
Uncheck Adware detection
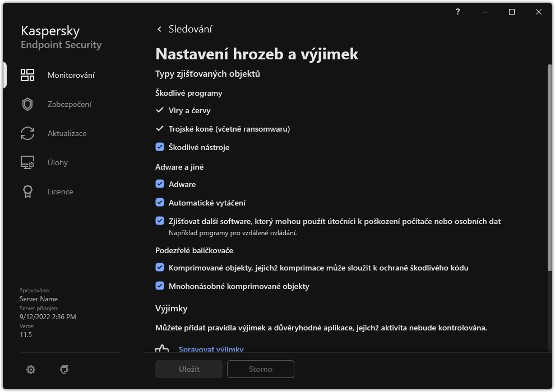(160, 184)
